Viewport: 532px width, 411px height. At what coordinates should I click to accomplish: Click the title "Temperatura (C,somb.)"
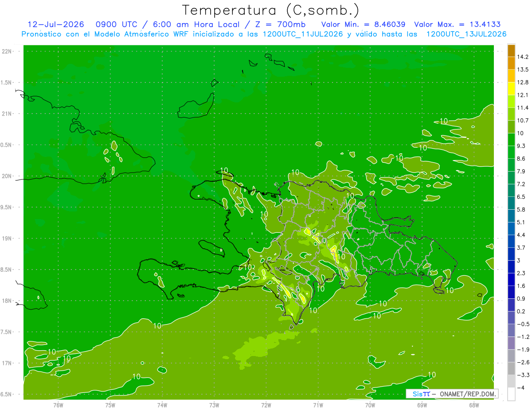coord(270,10)
